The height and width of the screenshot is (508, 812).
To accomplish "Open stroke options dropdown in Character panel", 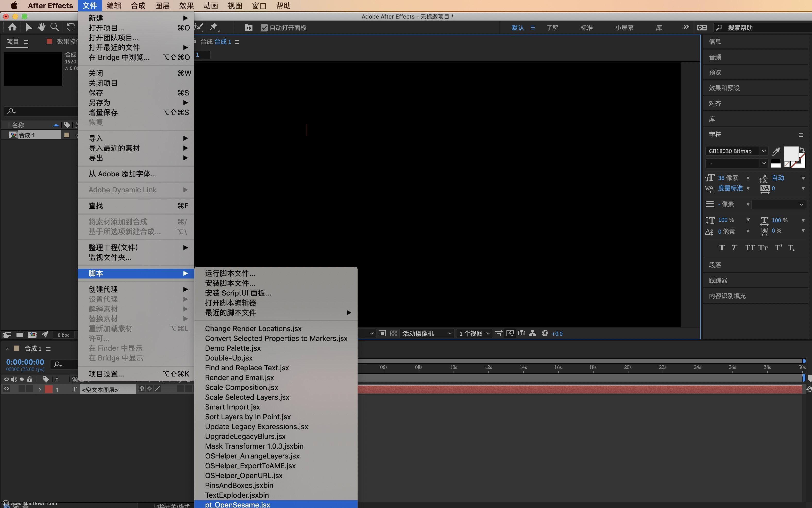I will (x=779, y=204).
